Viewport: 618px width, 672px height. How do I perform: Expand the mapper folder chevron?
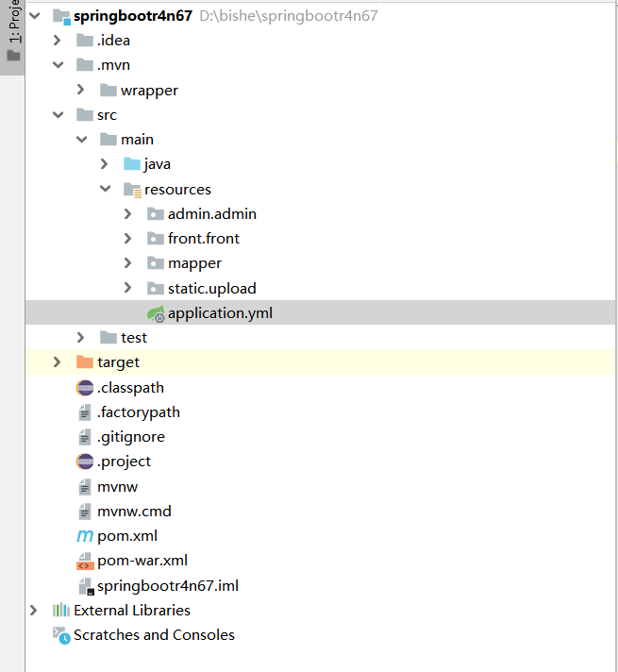coord(128,263)
